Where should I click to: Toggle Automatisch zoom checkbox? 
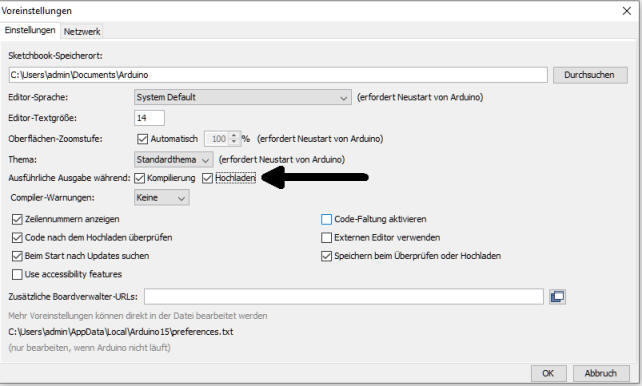coord(142,139)
